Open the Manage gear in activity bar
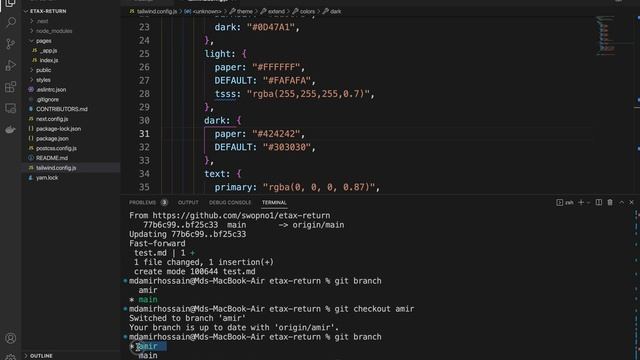 coord(11,357)
